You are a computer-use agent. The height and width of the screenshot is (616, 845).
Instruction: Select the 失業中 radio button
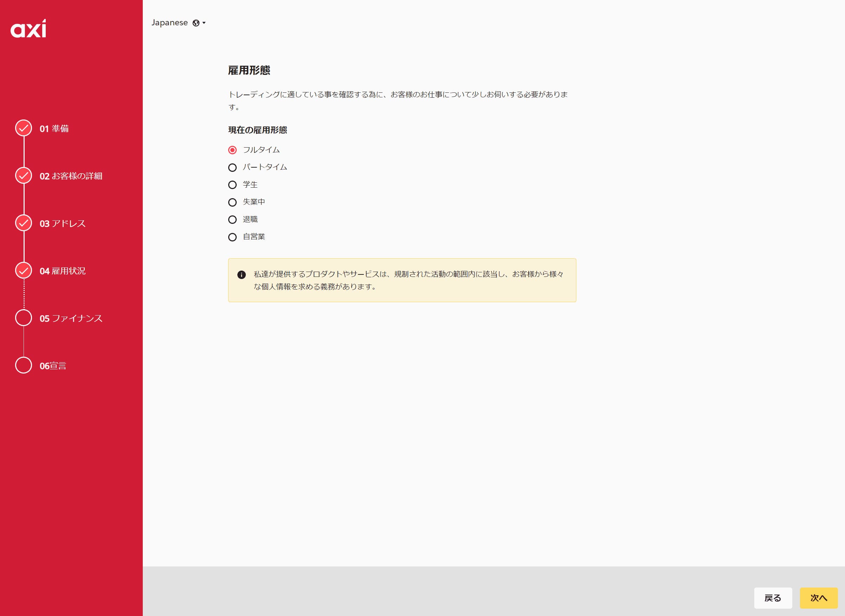click(232, 202)
